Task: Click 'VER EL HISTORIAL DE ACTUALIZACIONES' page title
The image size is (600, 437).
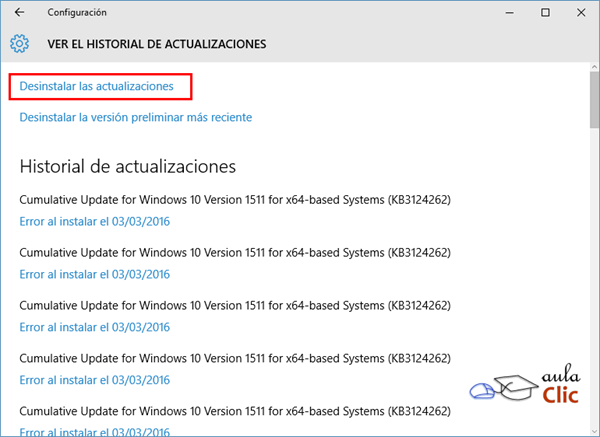Action: tap(157, 45)
